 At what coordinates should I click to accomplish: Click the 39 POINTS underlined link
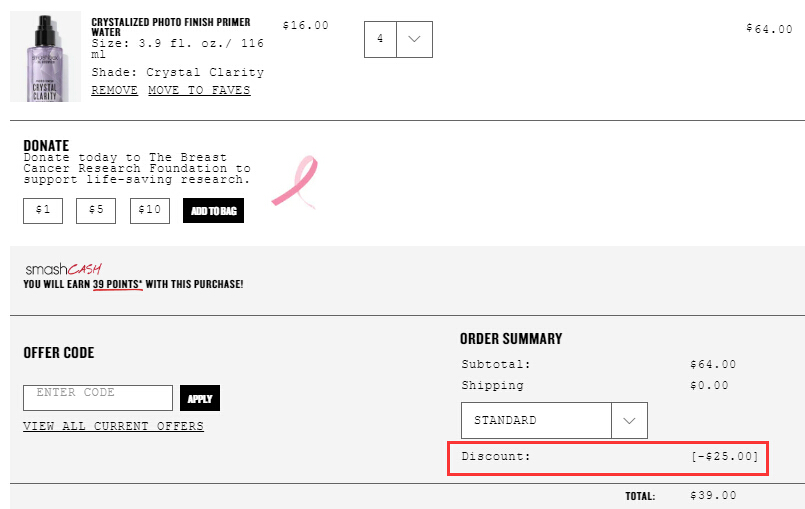[x=118, y=285]
